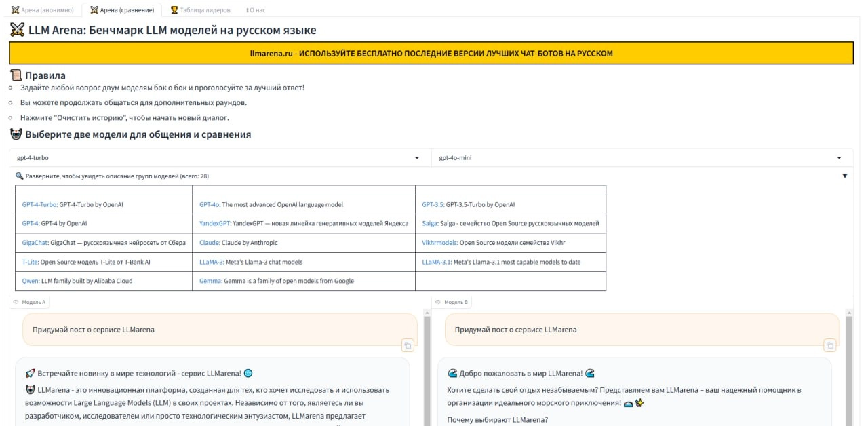Screen dimensions: 868x426
Task: Select the Арена (сравнение) tab
Action: click(122, 10)
